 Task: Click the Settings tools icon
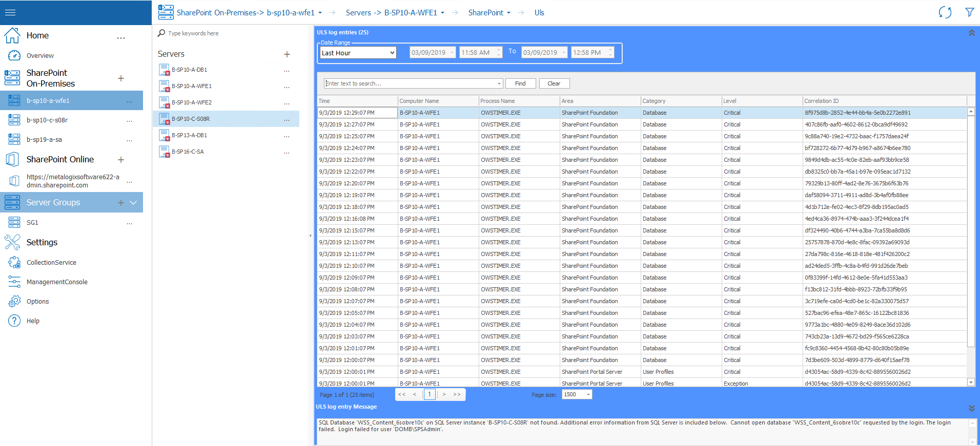[x=12, y=242]
